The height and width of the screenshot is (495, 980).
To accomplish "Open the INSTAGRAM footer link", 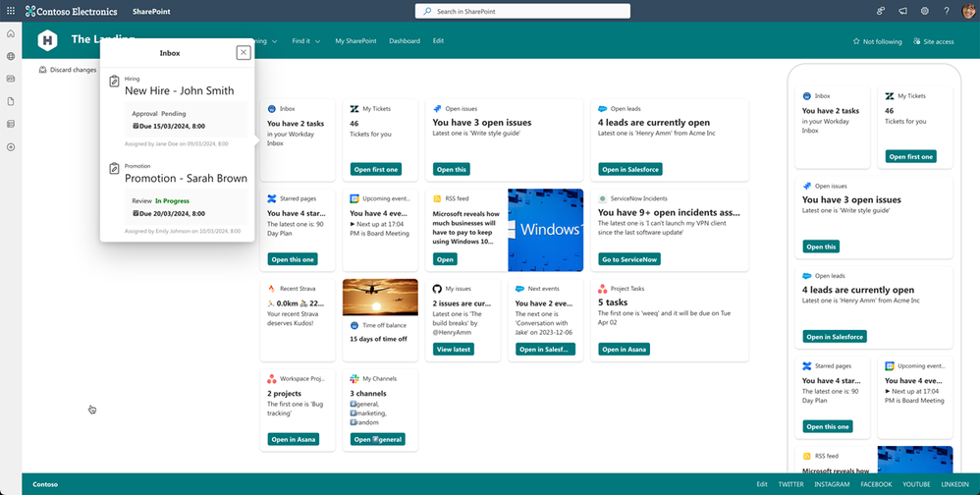I will coord(832,484).
